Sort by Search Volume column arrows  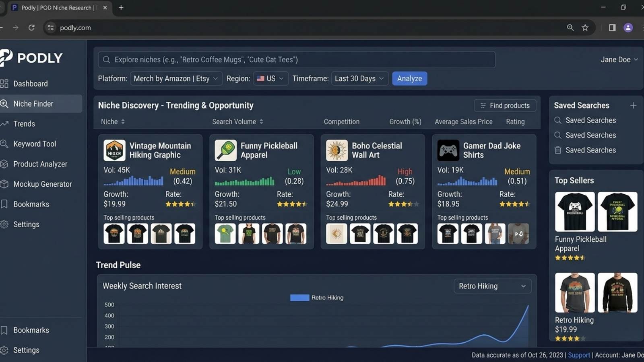(261, 121)
